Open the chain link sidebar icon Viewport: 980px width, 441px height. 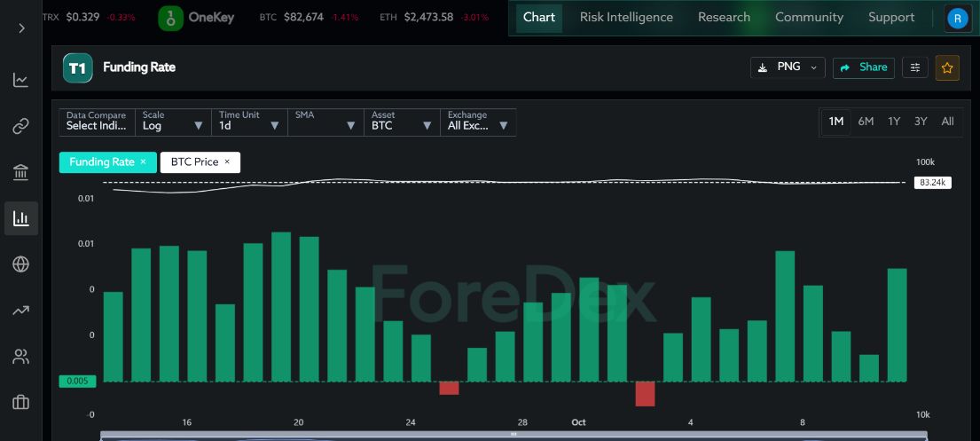click(x=20, y=126)
